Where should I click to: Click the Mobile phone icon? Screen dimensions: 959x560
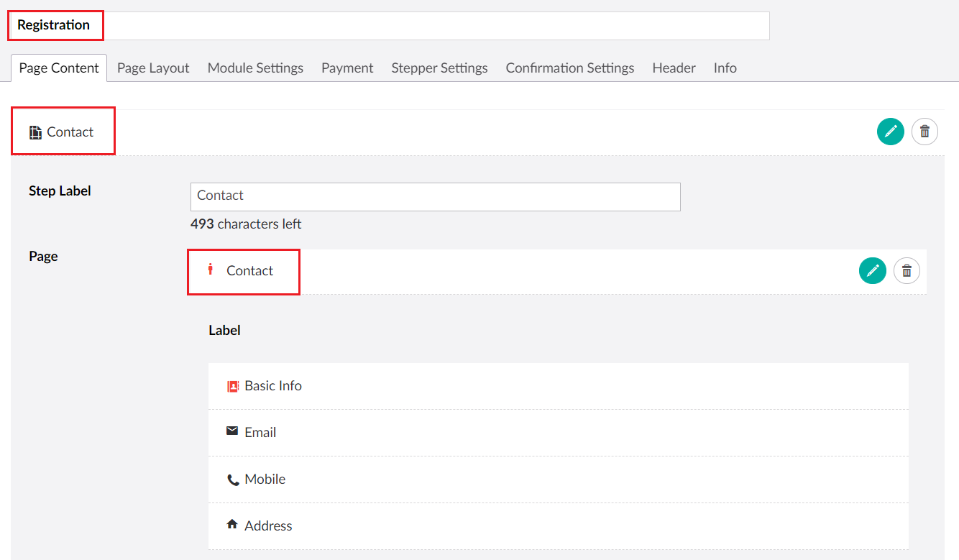tap(233, 479)
